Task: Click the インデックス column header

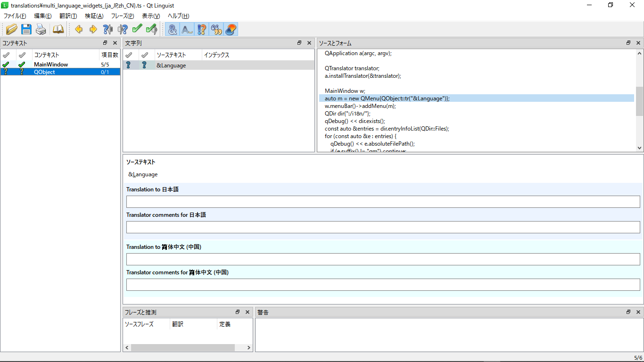Action: [x=258, y=55]
